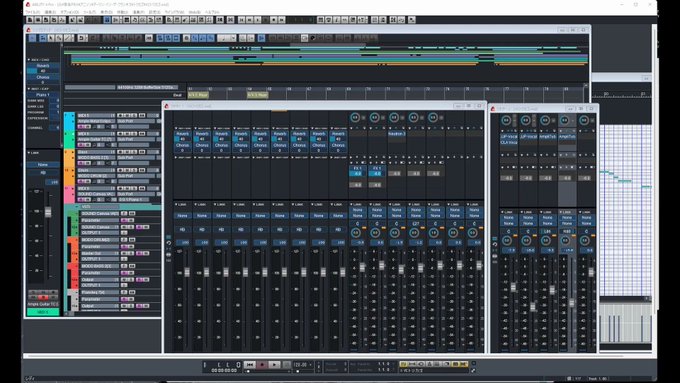Click the diagonal-arrows expand icon in transport bar
Image resolution: width=680 pixels, height=383 pixels.
pyautogui.click(x=473, y=370)
